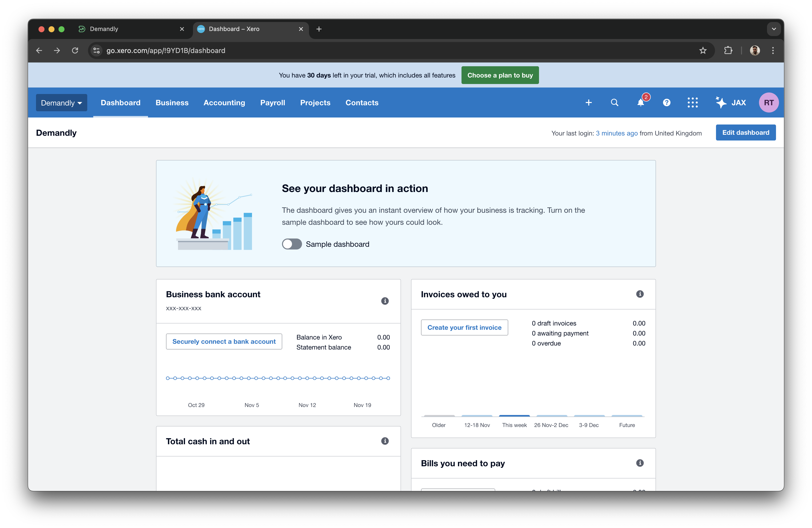This screenshot has height=528, width=812.
Task: Enable the Sample dashboard toggle
Action: click(292, 244)
